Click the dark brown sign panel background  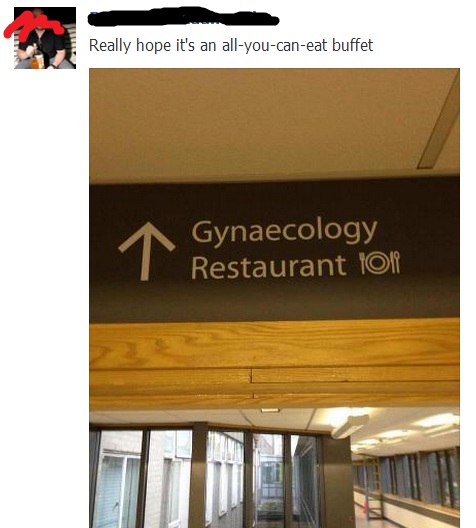point(274,249)
